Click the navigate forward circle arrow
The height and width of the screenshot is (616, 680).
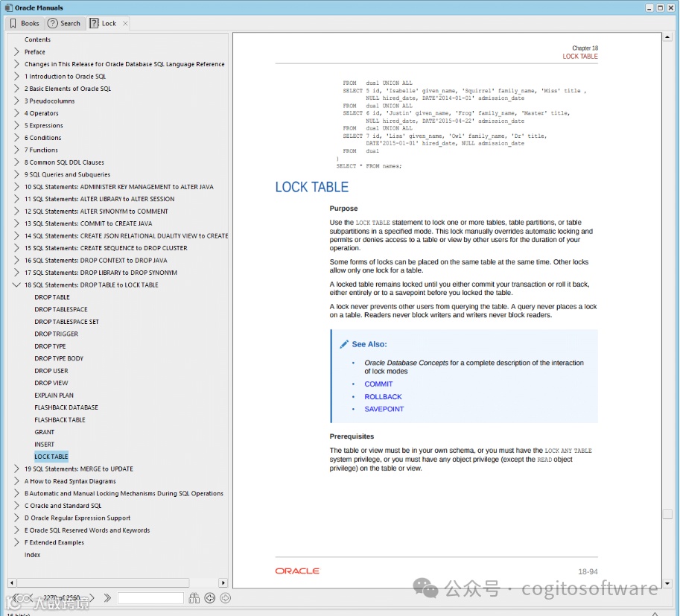point(226,598)
